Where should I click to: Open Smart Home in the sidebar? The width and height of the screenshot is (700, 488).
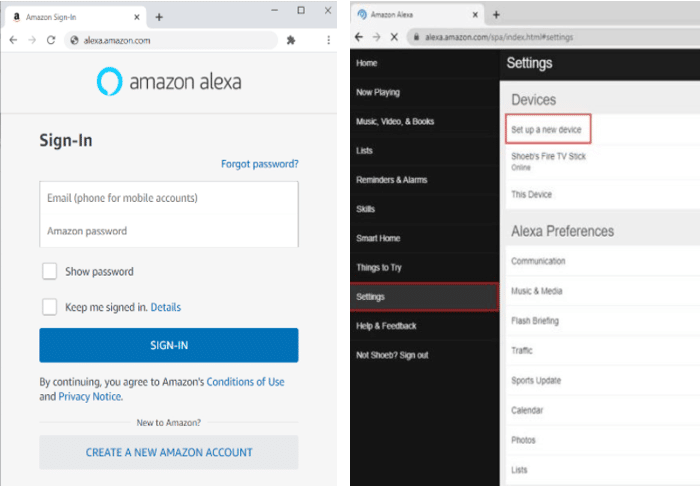coord(425,238)
